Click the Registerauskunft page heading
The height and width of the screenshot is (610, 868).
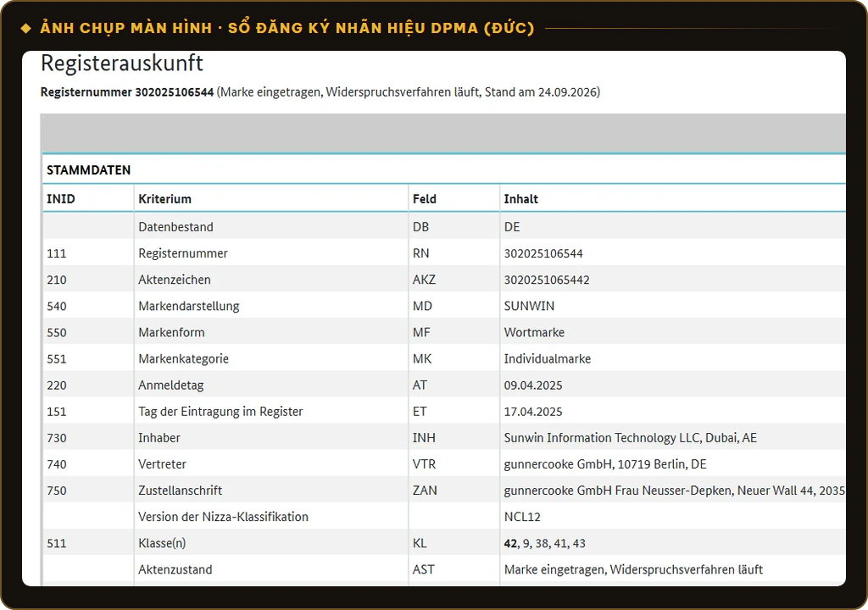(122, 64)
